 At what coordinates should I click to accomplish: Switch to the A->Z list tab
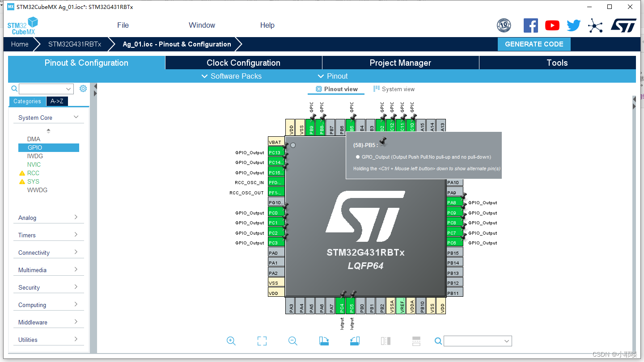coord(57,101)
